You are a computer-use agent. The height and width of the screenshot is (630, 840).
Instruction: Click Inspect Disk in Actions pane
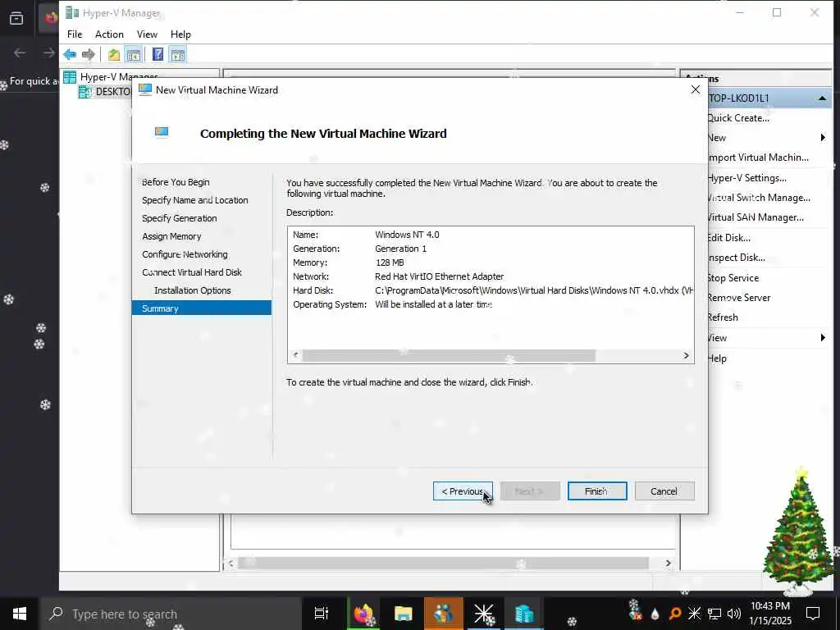(x=736, y=258)
